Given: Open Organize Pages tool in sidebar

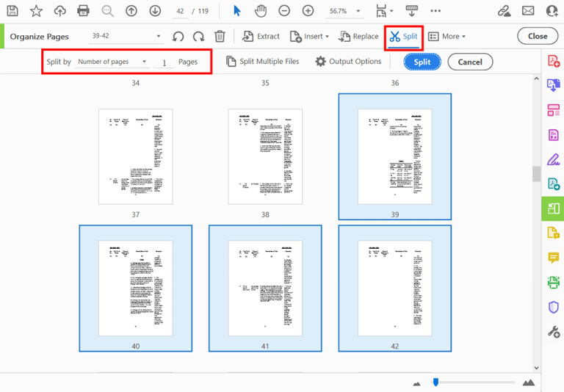Looking at the screenshot, I should click(x=553, y=208).
